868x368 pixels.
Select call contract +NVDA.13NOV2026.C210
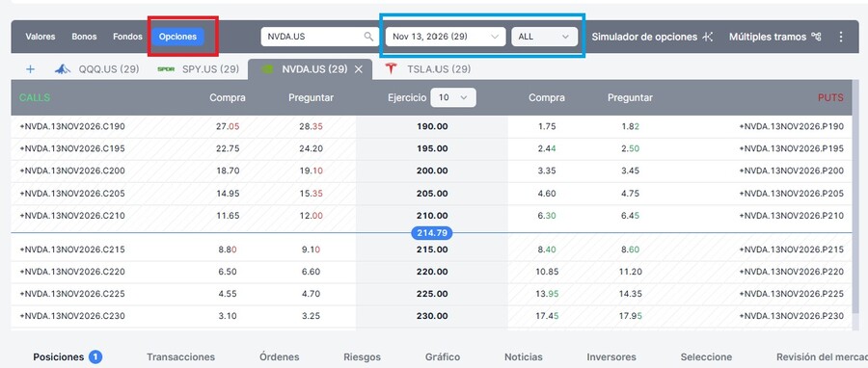[x=72, y=216]
